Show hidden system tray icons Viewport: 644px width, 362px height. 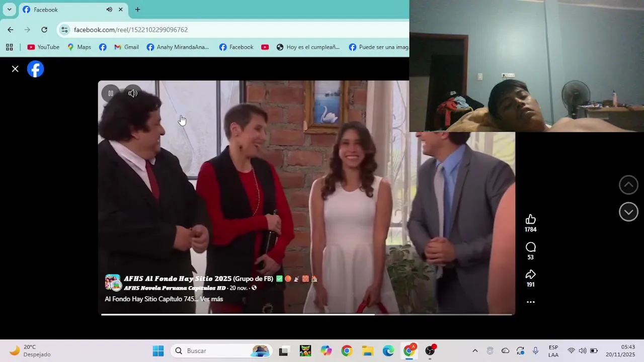pos(475,350)
